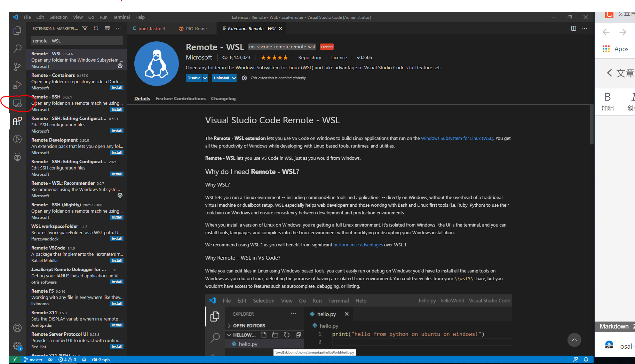Image resolution: width=635 pixels, height=364 pixels.
Task: Split the editor right
Action: click(573, 29)
